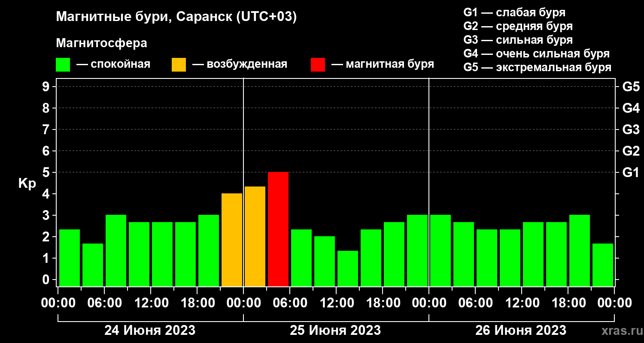Select the red Kp 5 storm bar
This screenshot has width=644, height=343.
tap(278, 229)
